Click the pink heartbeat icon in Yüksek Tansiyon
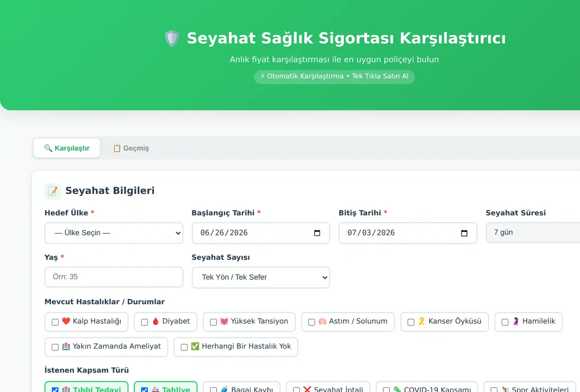 pos(224,321)
